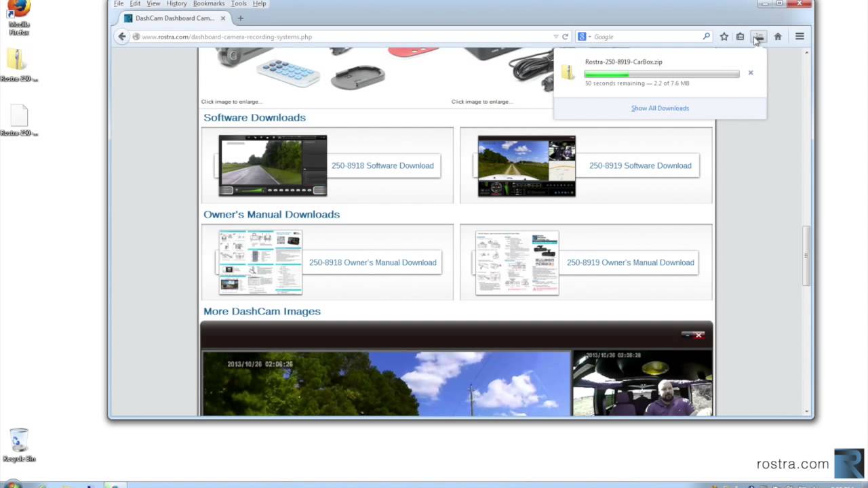Close the DashCam image viewer with red X

pos(698,335)
